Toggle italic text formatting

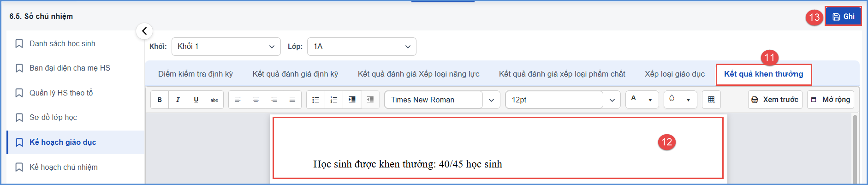[178, 100]
